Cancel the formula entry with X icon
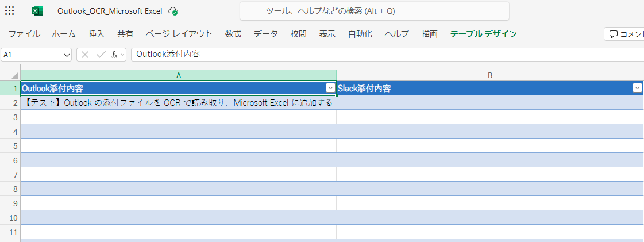The height and width of the screenshot is (242, 644). (85, 55)
